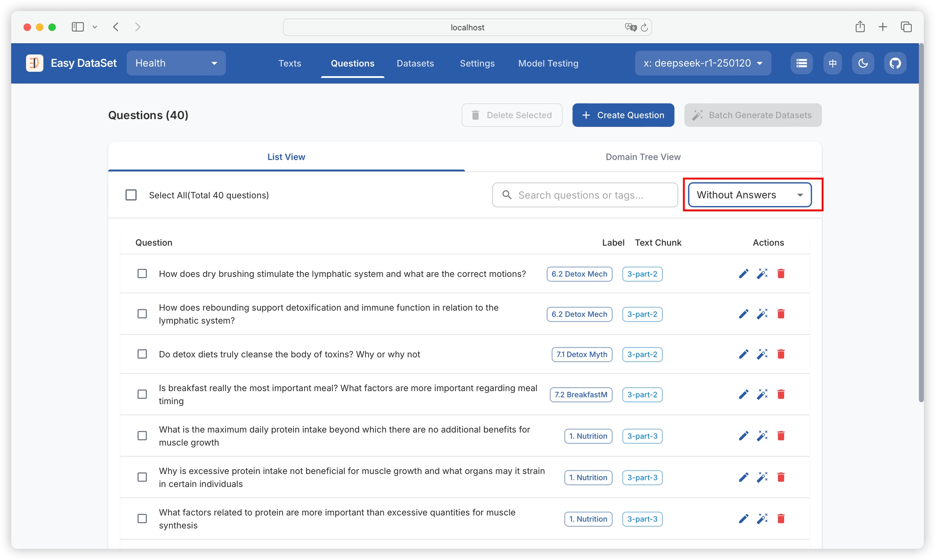This screenshot has width=935, height=560.
Task: Open the Health project dropdown
Action: (176, 63)
